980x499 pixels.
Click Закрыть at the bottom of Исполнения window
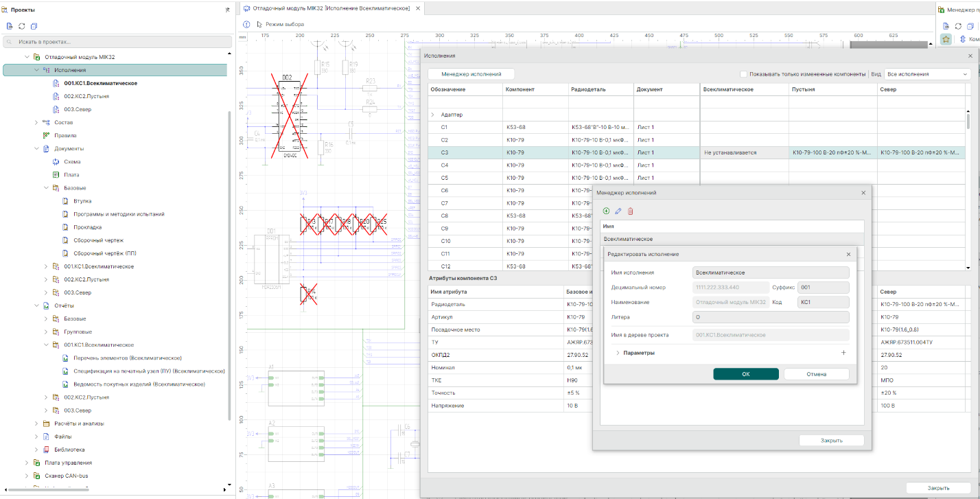click(939, 488)
